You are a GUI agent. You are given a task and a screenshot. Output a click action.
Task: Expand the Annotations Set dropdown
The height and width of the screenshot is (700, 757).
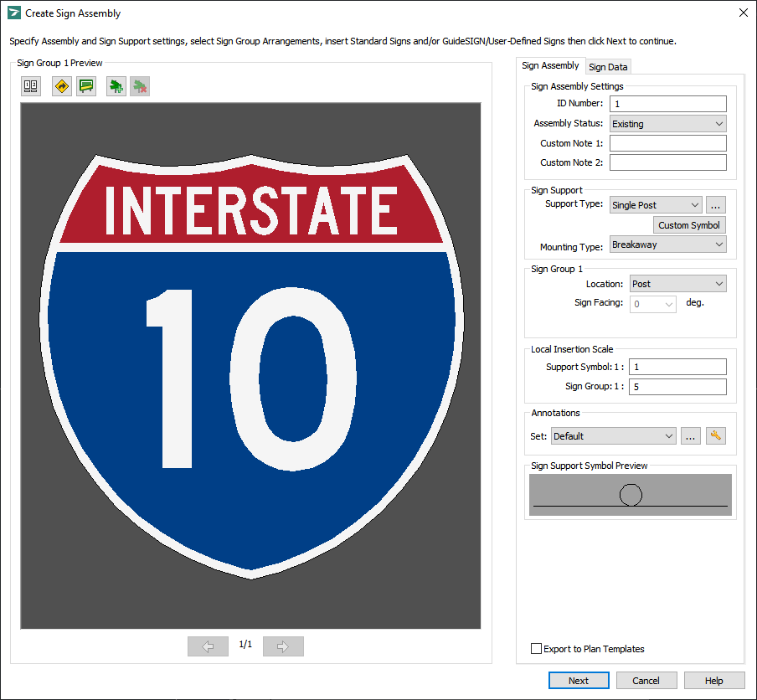614,436
